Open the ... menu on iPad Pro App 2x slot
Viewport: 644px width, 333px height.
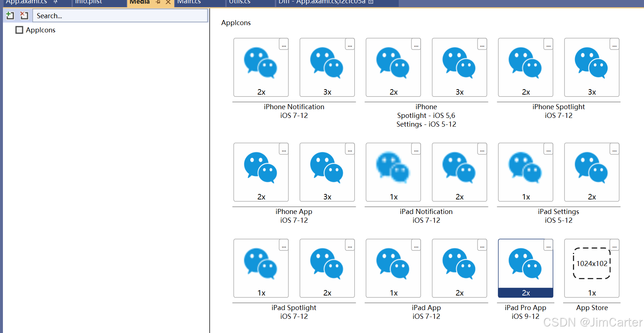click(549, 245)
